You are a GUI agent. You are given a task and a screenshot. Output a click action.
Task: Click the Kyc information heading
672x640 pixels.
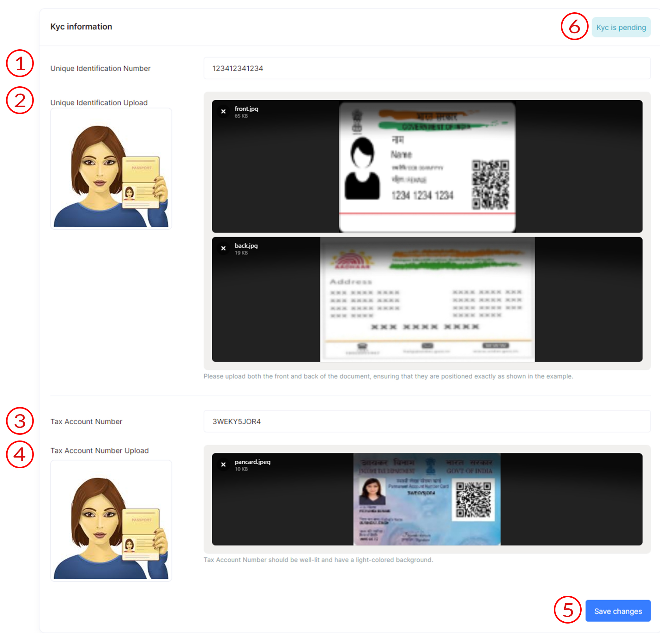[81, 27]
